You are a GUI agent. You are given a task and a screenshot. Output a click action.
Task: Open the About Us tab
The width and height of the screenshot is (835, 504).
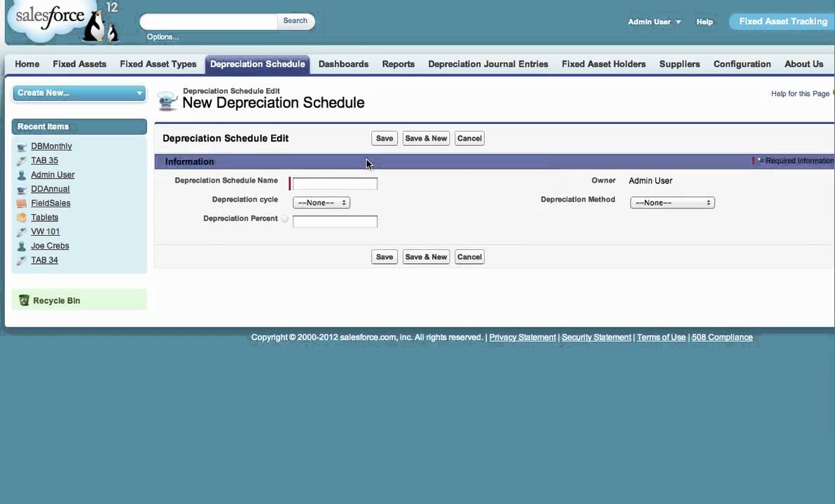point(803,64)
